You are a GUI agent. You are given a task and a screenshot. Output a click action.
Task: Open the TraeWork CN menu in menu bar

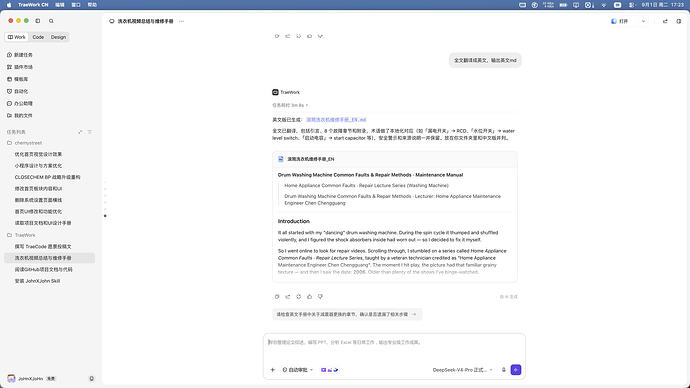(33, 5)
